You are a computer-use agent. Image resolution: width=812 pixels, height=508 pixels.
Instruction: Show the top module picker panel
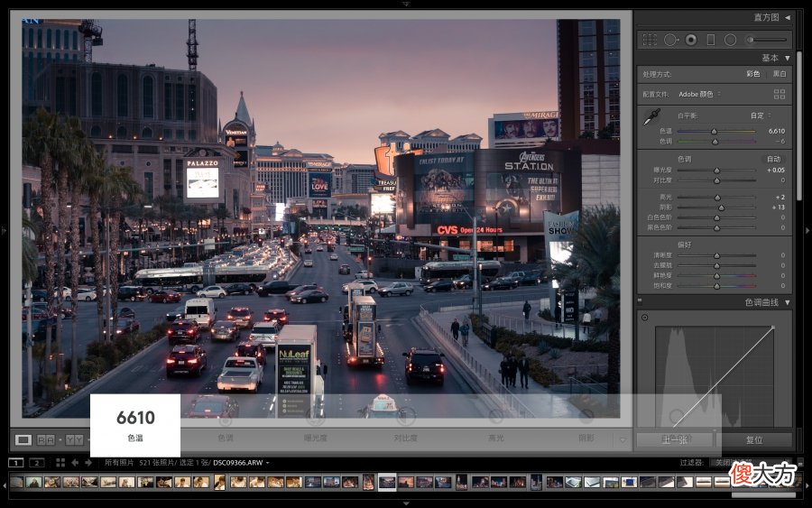[406, 4]
